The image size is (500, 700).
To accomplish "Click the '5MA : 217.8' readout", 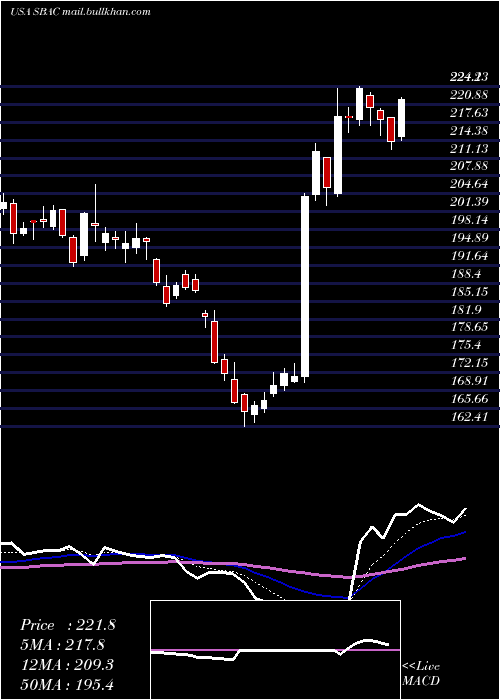I will click(62, 645).
